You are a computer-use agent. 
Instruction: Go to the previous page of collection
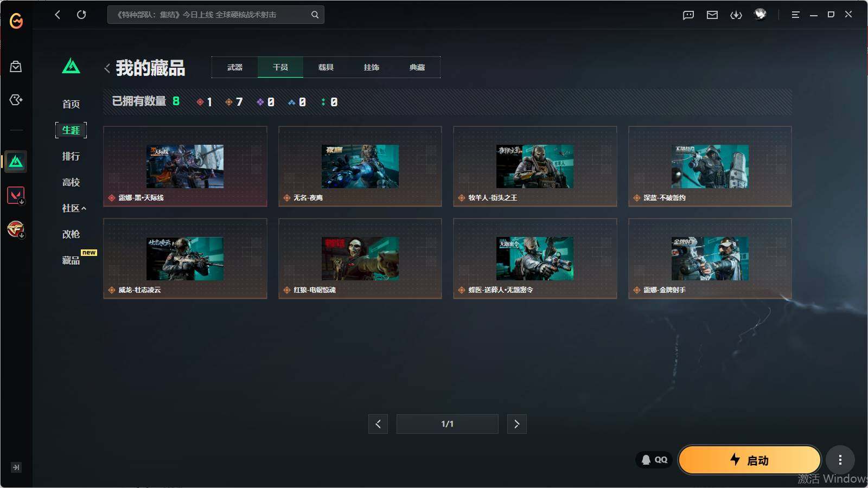(x=378, y=424)
